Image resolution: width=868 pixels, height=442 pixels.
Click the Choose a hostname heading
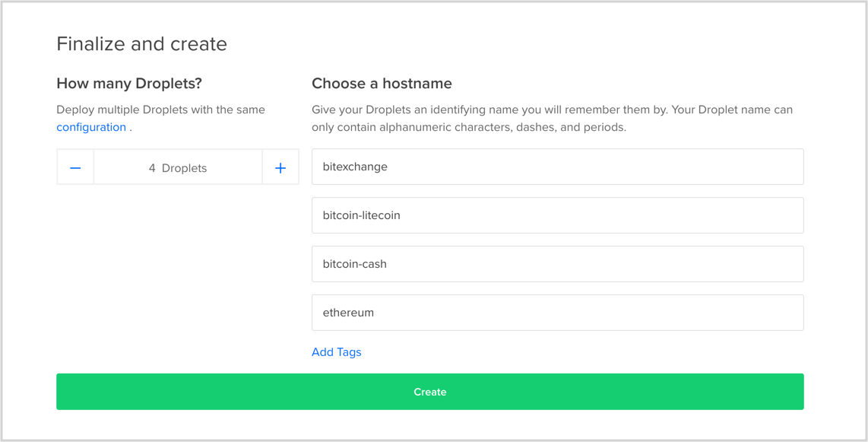(x=382, y=84)
